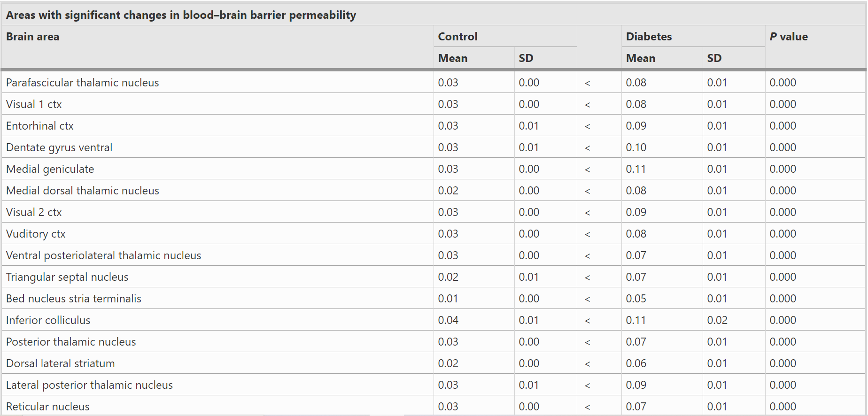Click the P value in the Visual 2 ctx row
This screenshot has height=416, width=868.
coord(783,212)
